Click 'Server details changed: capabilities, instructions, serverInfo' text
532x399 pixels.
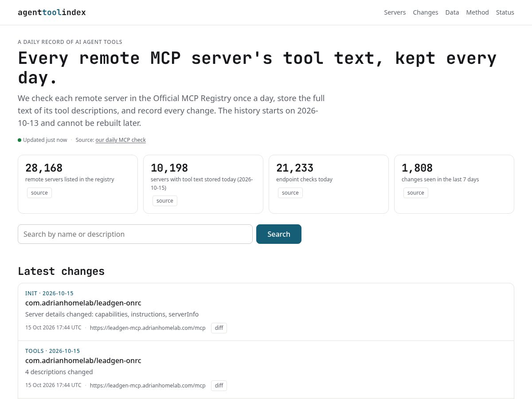click(112, 314)
